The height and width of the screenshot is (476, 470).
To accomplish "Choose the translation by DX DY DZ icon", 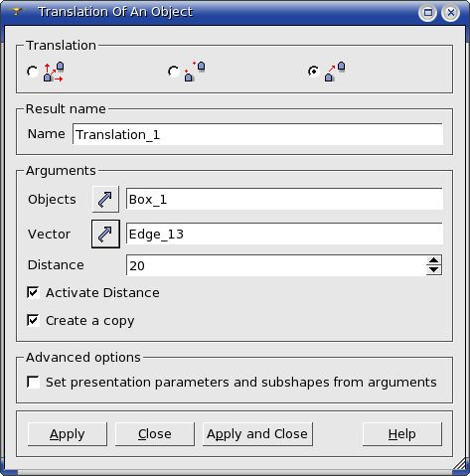I will (x=54, y=72).
